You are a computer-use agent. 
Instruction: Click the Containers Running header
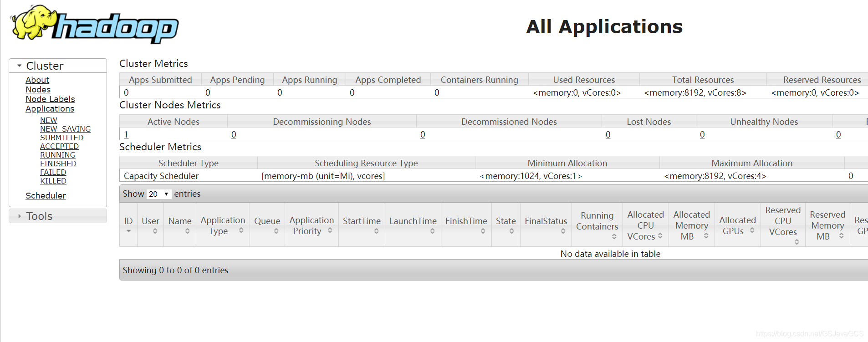click(x=479, y=80)
